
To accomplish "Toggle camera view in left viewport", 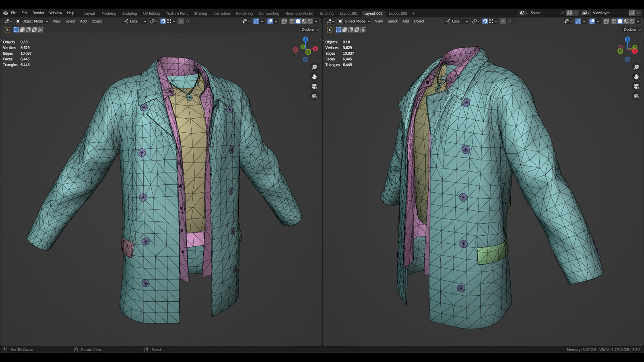I will coord(314,86).
